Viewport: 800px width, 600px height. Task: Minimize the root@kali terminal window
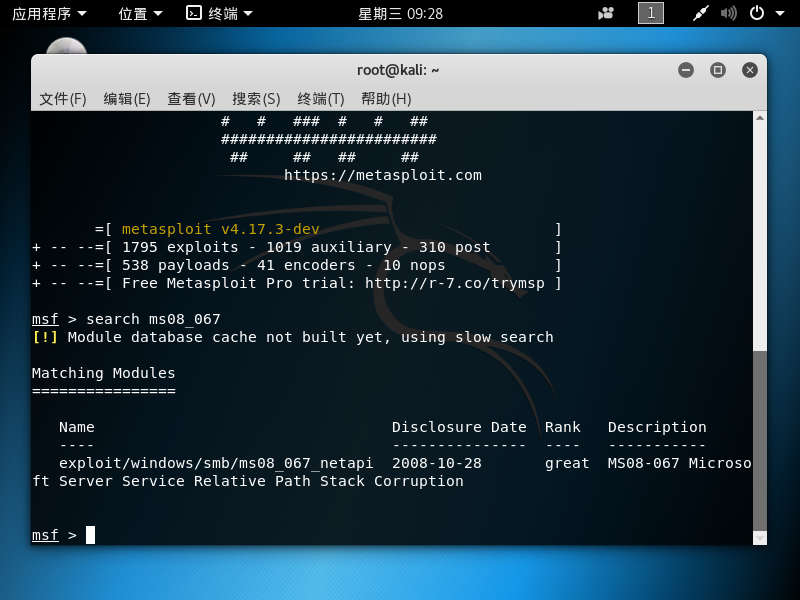tap(686, 70)
